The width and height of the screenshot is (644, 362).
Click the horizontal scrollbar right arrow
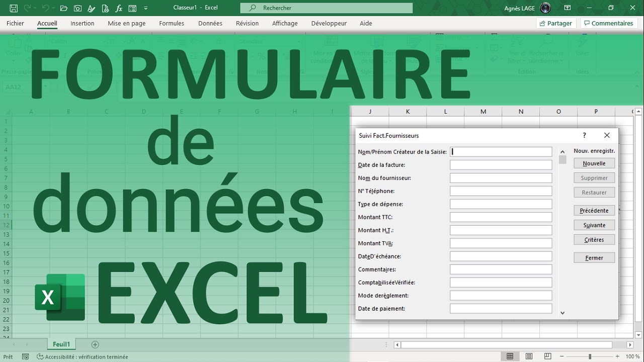pyautogui.click(x=630, y=345)
